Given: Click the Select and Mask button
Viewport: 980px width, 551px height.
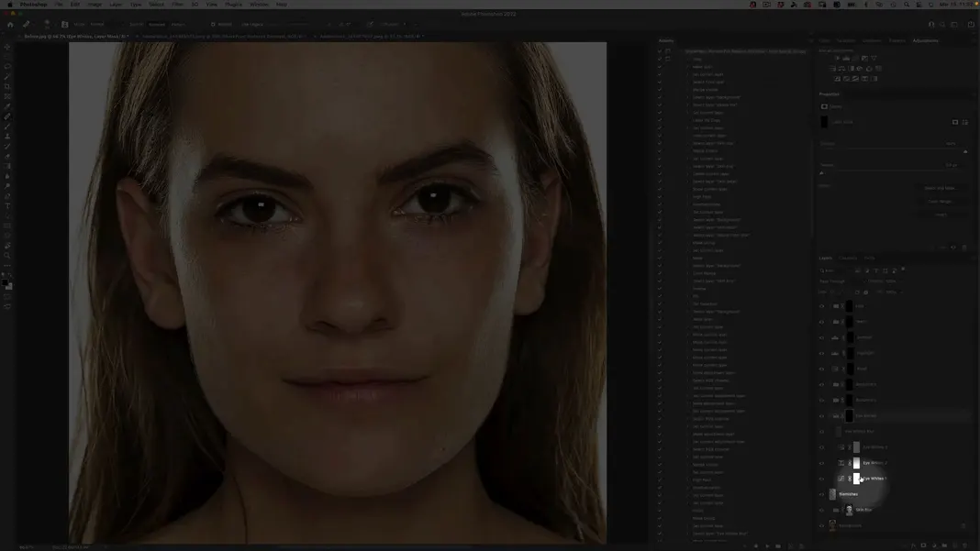Looking at the screenshot, I should pos(941,188).
